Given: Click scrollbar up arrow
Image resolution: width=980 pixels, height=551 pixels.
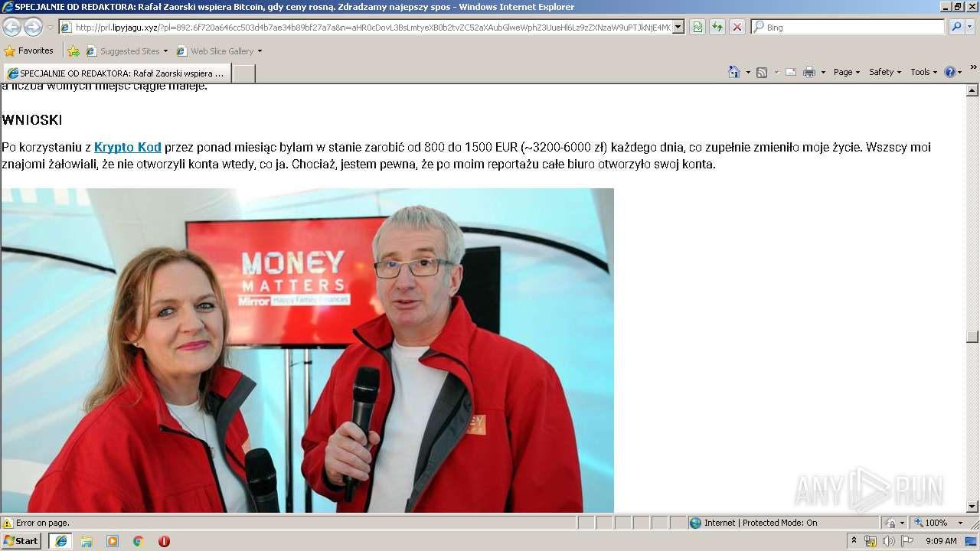Looking at the screenshot, I should (972, 90).
